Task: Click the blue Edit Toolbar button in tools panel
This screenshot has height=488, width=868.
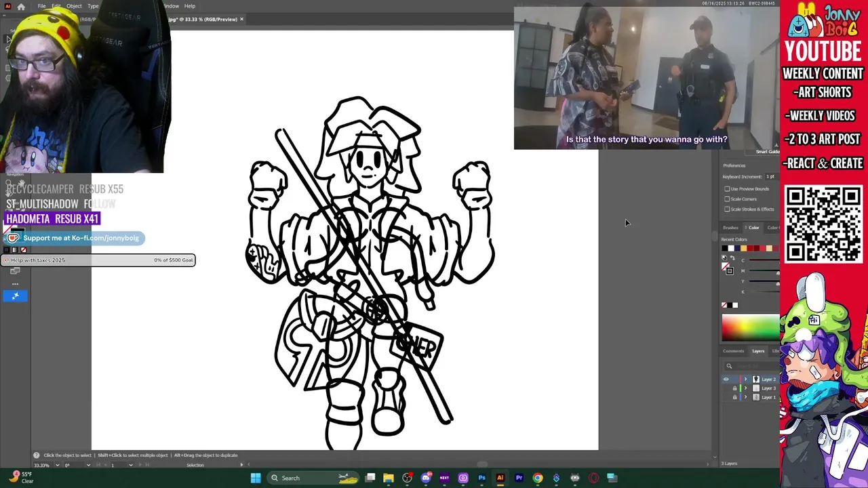Action: pos(15,296)
